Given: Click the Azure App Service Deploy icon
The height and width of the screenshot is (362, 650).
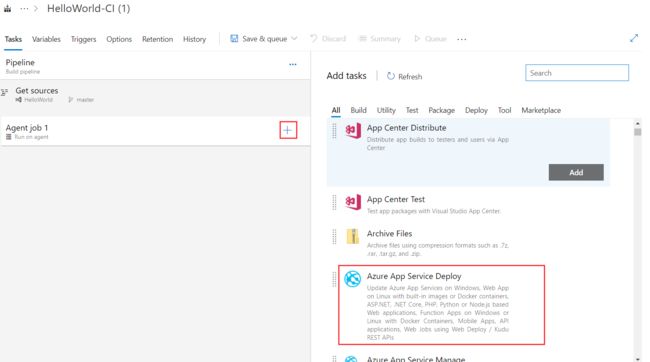Looking at the screenshot, I should point(352,279).
